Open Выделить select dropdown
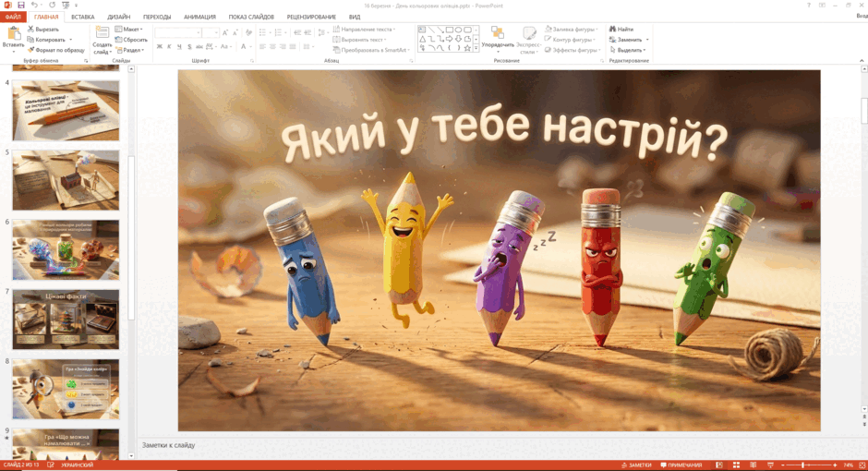Image resolution: width=868 pixels, height=471 pixels. pyautogui.click(x=628, y=50)
